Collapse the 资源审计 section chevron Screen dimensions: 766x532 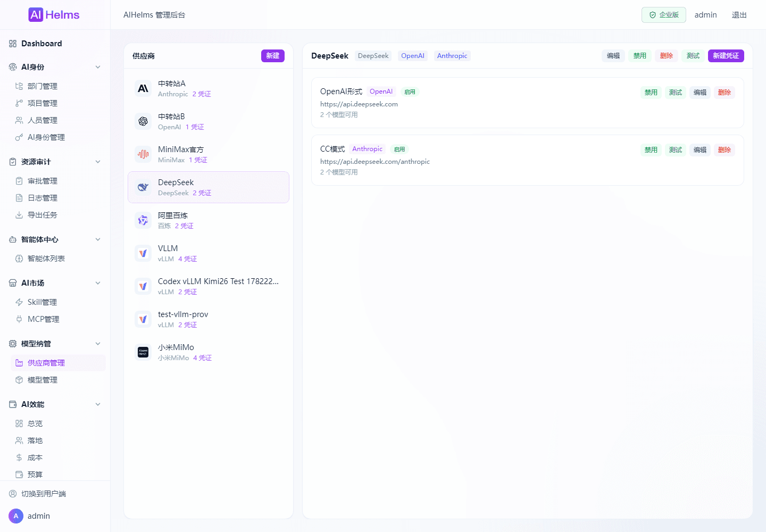(x=98, y=162)
